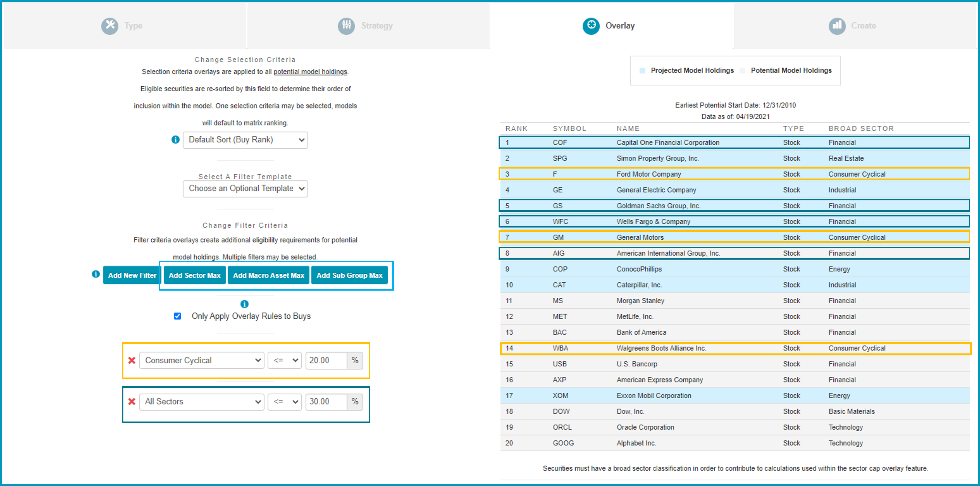Click the Basic Materials sector cell

[851, 411]
